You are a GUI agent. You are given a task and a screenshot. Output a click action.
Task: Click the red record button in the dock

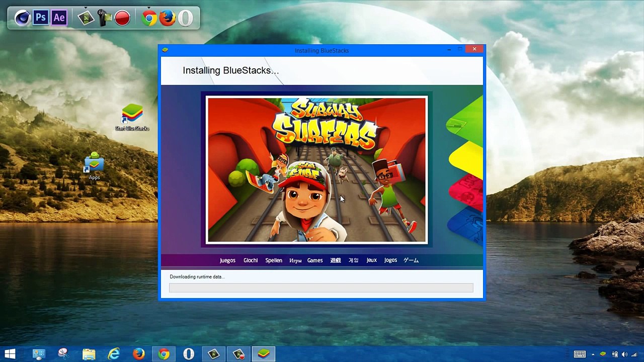(122, 18)
